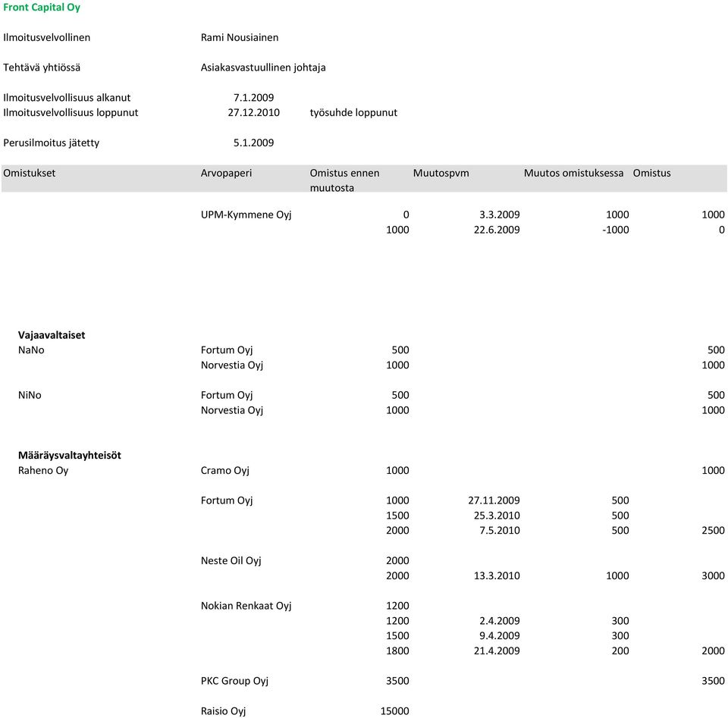Image resolution: width=728 pixels, height=718 pixels.
Task: Click the change date '2.4.2009'
Action: point(500,621)
